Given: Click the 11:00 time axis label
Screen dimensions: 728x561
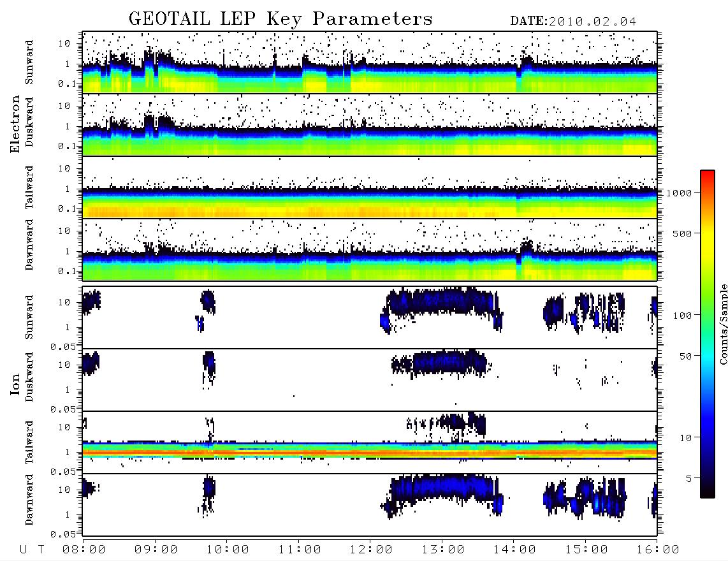Looking at the screenshot, I should (300, 550).
